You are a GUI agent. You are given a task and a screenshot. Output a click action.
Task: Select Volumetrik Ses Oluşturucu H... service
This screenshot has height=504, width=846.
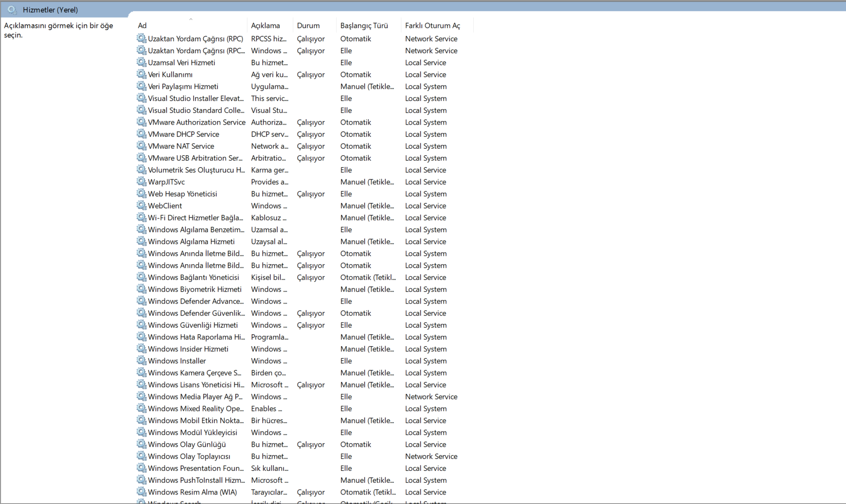tap(196, 170)
